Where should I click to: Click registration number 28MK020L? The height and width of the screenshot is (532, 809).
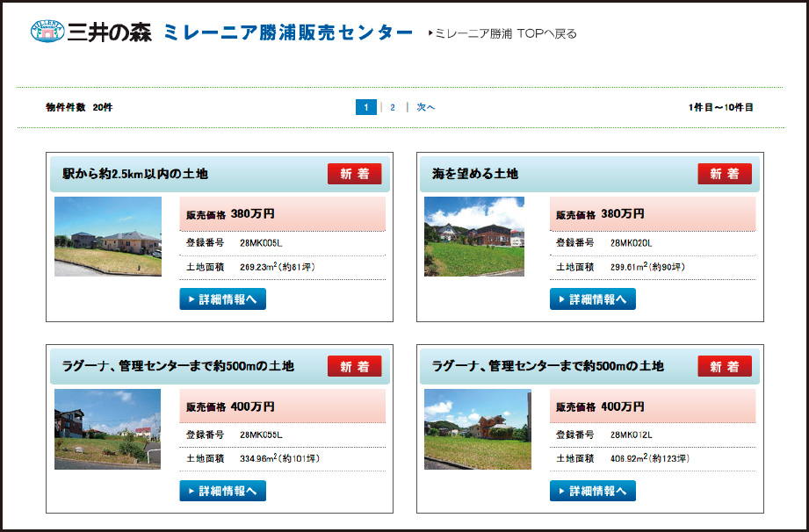click(631, 243)
